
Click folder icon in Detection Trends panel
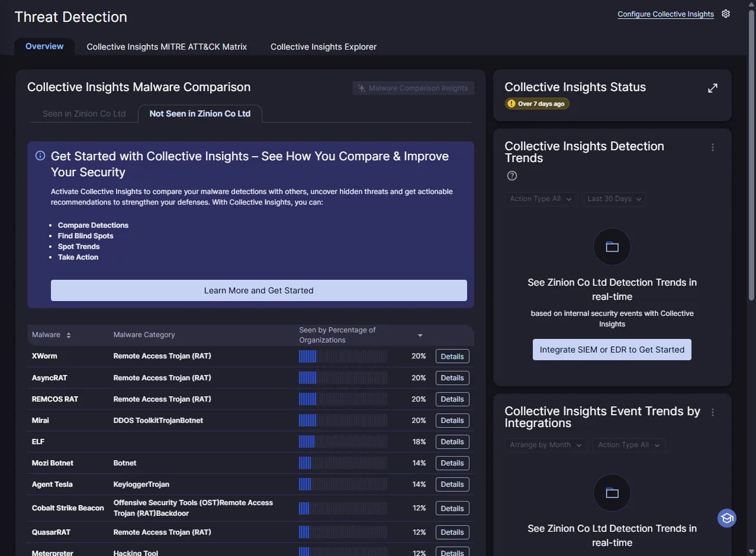(x=612, y=247)
